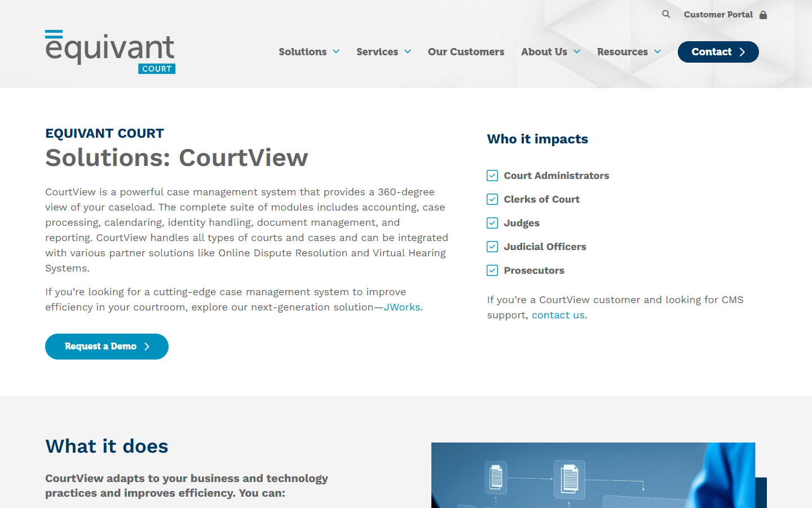The width and height of the screenshot is (812, 508).
Task: Click the Solutions: CourtView heading
Action: [x=176, y=157]
